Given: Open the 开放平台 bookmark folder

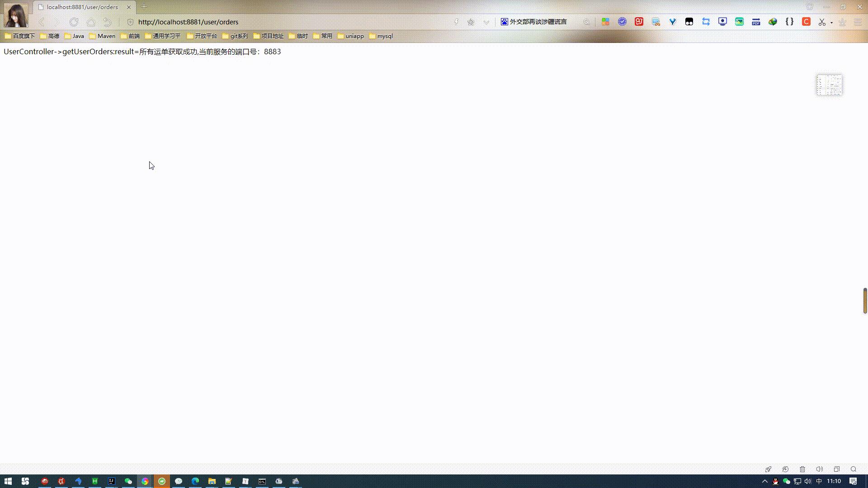Looking at the screenshot, I should [202, 36].
